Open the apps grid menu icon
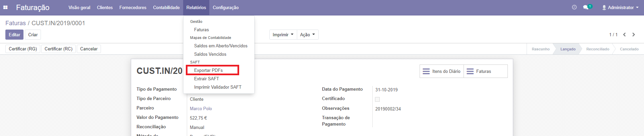Screen dimensions: 644x136 (5, 7)
